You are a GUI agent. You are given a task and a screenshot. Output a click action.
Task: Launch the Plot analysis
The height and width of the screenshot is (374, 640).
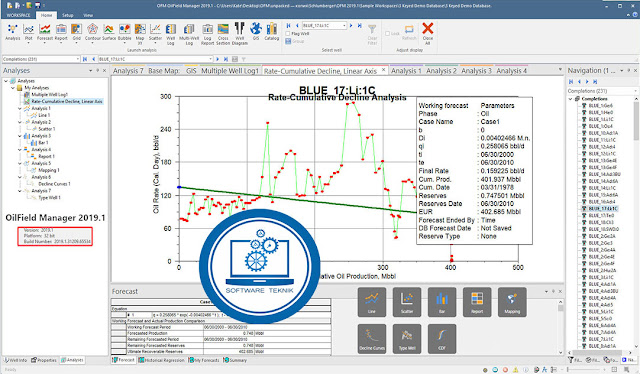pyautogui.click(x=29, y=32)
